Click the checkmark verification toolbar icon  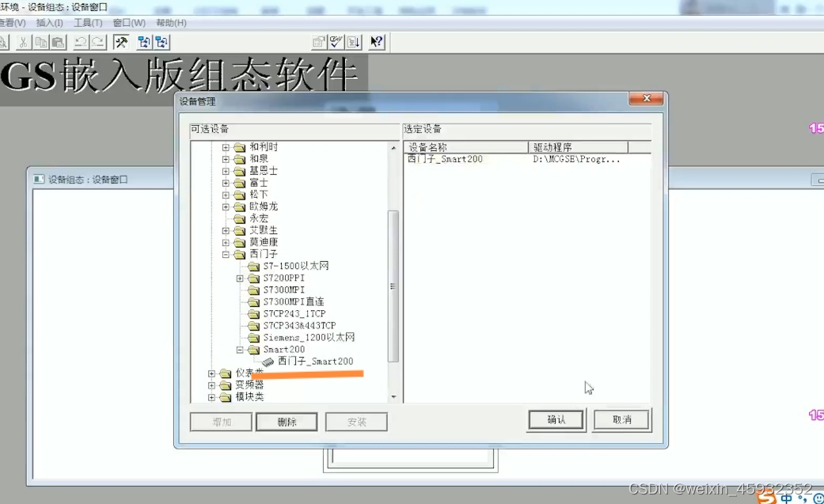pos(336,43)
